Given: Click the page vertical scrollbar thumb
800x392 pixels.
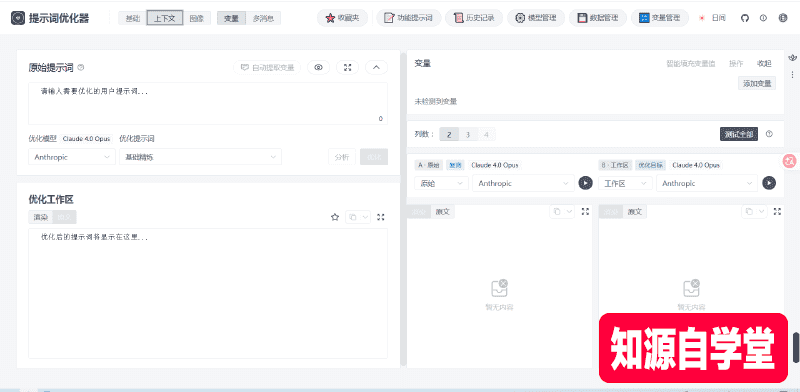Looking at the screenshot, I should pos(796,347).
